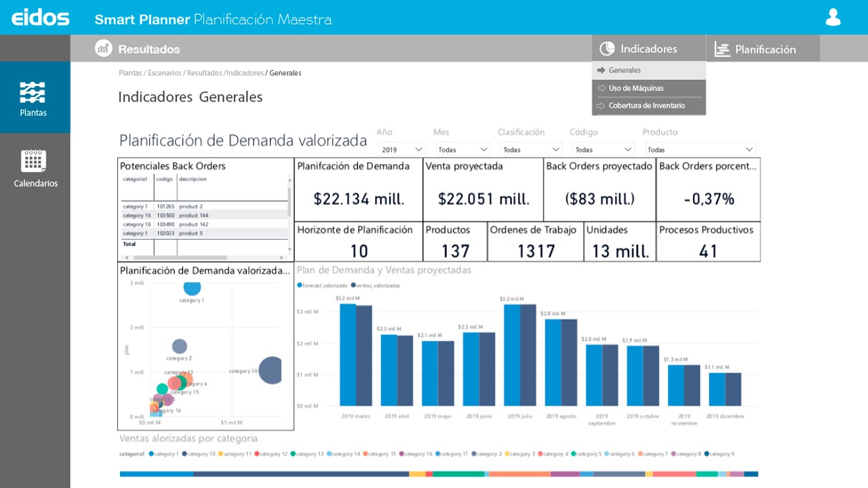Screen dimensions: 868x488
Task: Open the Clasificación filter dropdown
Action: coord(532,149)
